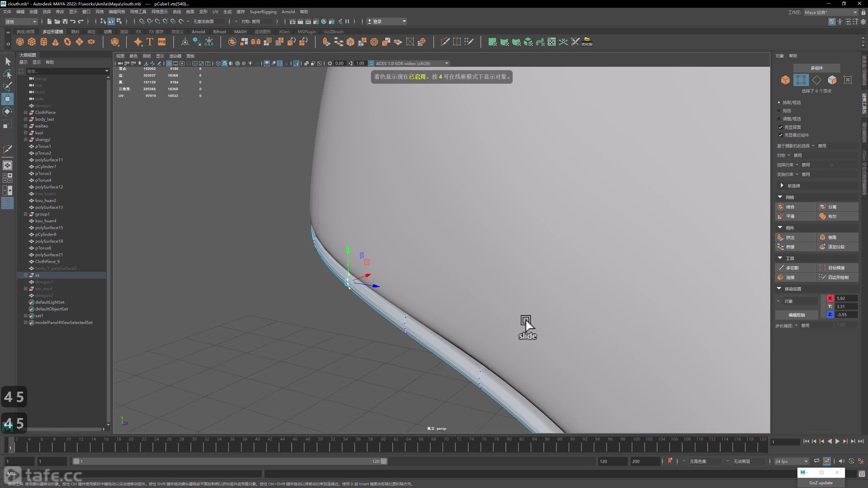Screen dimensions: 868x488
Task: Open the 编辑网格 menu
Action: point(117,12)
